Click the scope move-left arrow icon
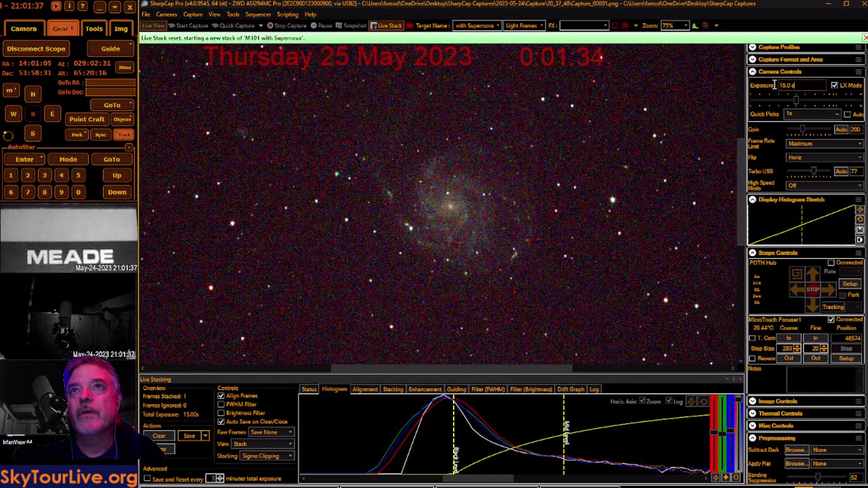 point(797,290)
